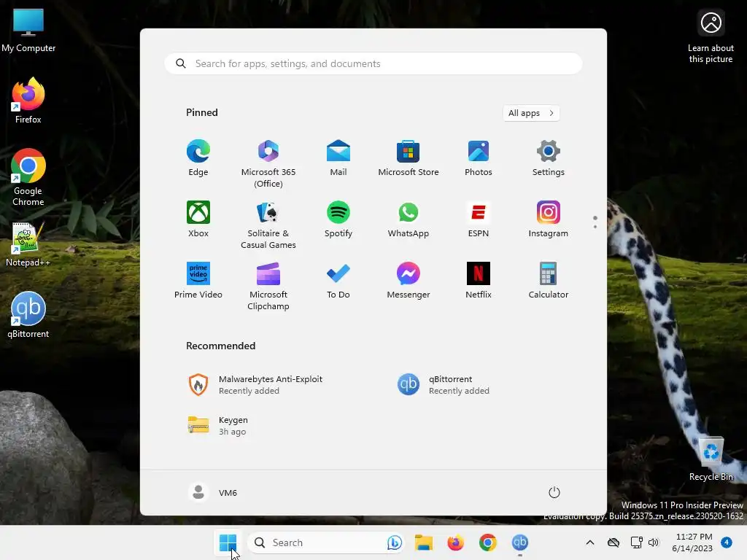The height and width of the screenshot is (560, 747).
Task: Open the Edge pinned app
Action: (x=198, y=158)
